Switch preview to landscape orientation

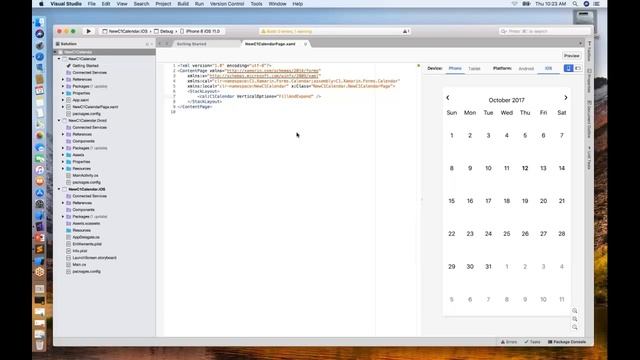pos(578,68)
